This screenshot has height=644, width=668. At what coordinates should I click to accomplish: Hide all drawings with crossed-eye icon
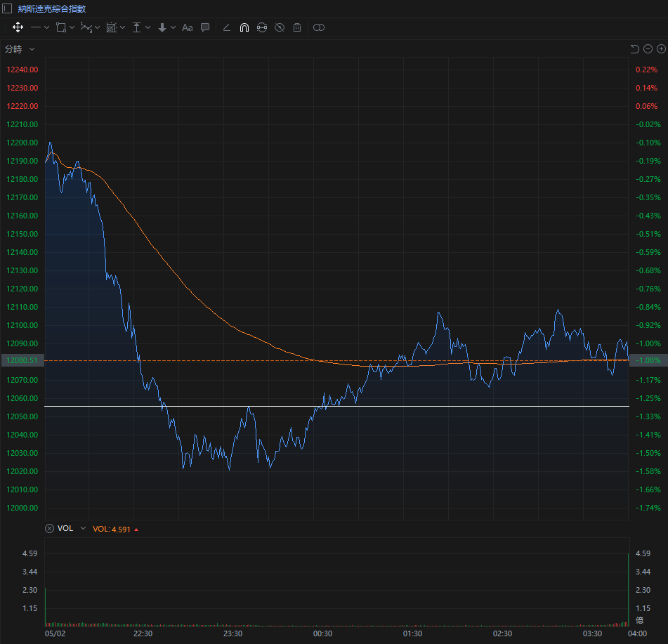pos(280,27)
